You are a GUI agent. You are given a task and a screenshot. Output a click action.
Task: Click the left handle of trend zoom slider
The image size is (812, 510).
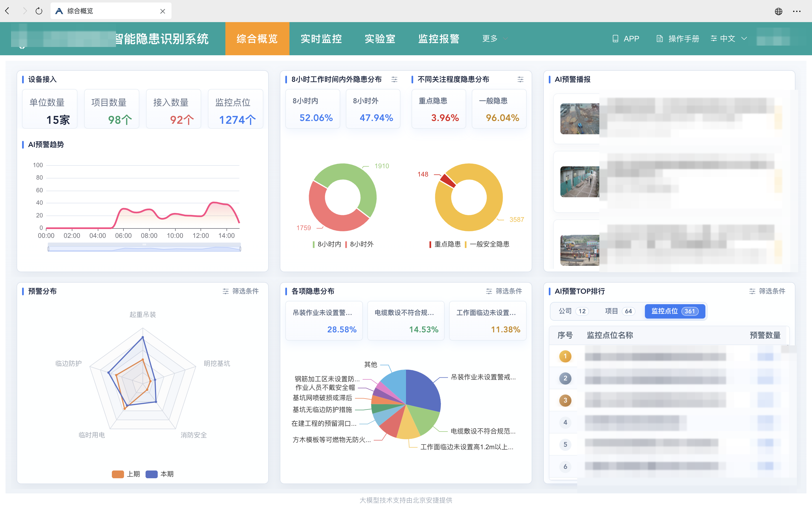pyautogui.click(x=49, y=249)
